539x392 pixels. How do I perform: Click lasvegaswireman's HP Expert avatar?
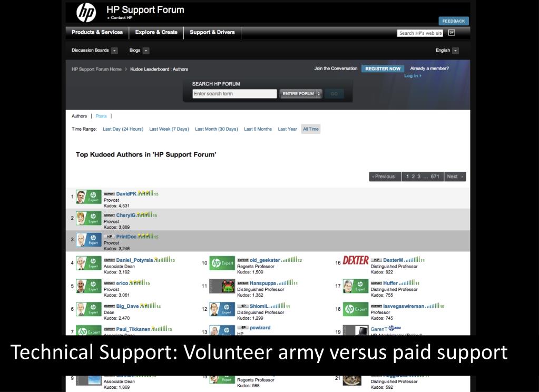[x=356, y=309]
